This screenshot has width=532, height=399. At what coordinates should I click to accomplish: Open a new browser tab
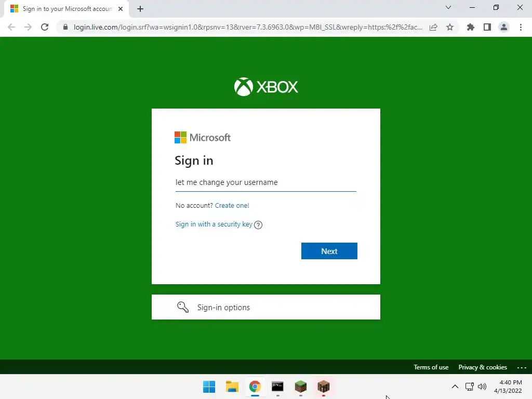(140, 9)
